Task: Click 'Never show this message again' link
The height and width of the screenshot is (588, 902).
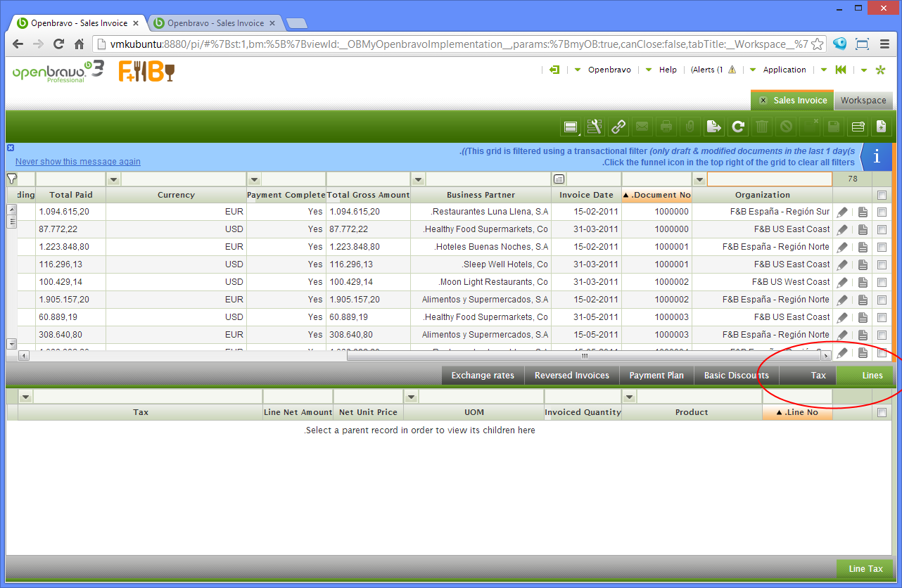Action: coord(78,162)
